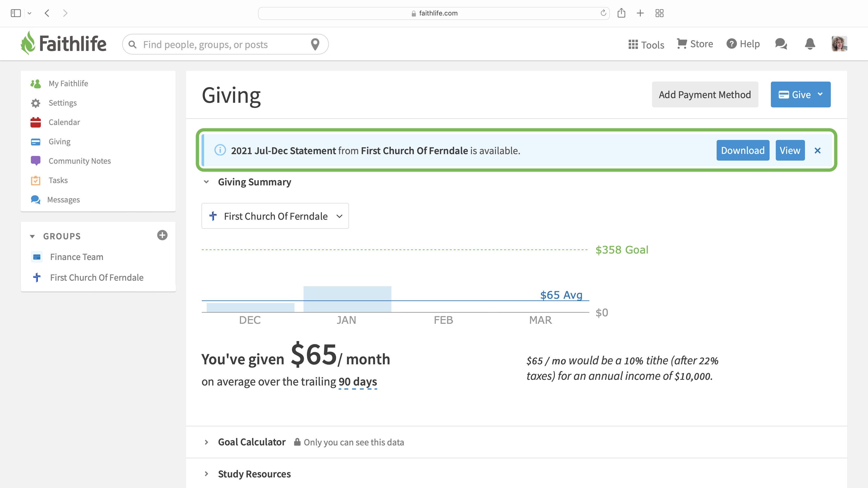Open the First Church Of Ferndale church dropdown
This screenshot has height=488, width=868.
(x=275, y=216)
